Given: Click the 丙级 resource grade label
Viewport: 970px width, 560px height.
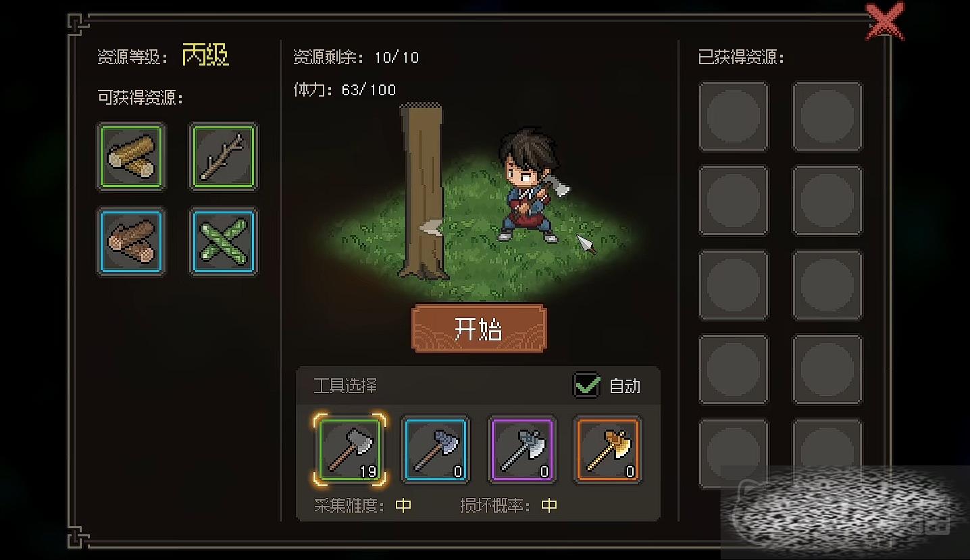Looking at the screenshot, I should pos(205,55).
